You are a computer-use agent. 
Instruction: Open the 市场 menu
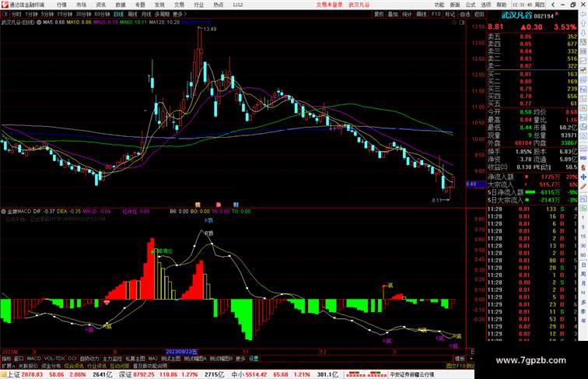[82, 5]
